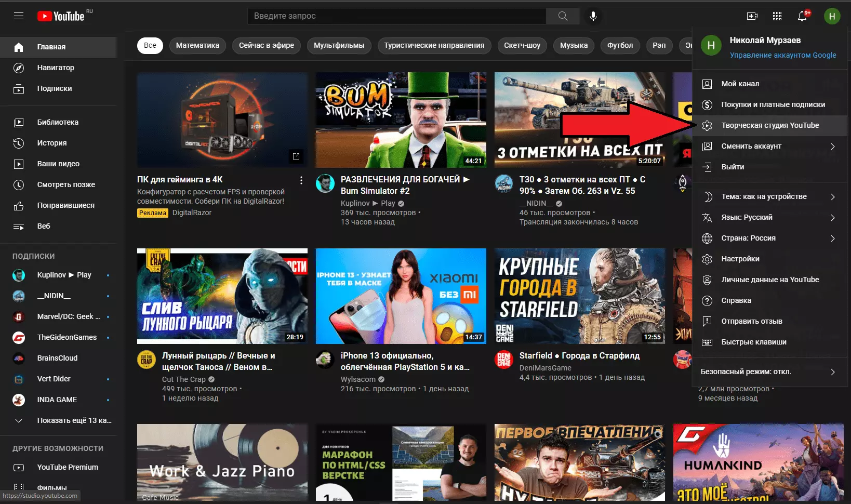Open the hamburger guide menu
This screenshot has width=851, height=504.
[x=19, y=16]
